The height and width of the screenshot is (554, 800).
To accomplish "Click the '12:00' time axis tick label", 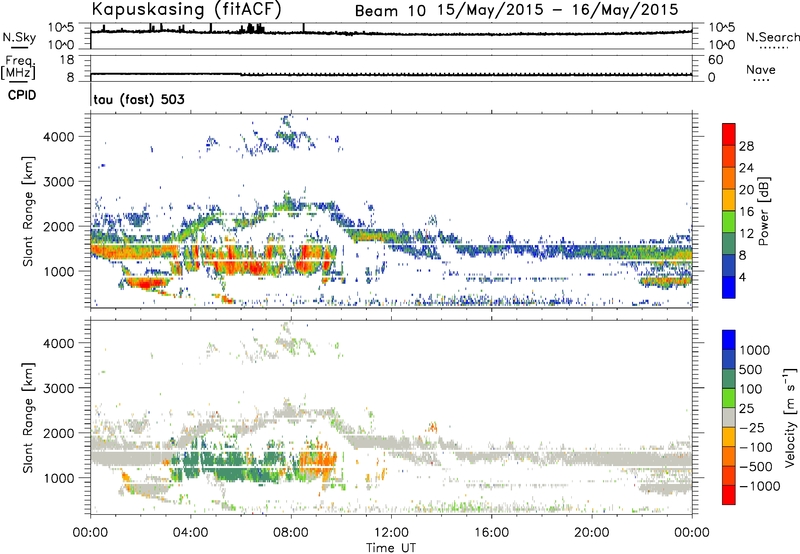I will click(391, 533).
